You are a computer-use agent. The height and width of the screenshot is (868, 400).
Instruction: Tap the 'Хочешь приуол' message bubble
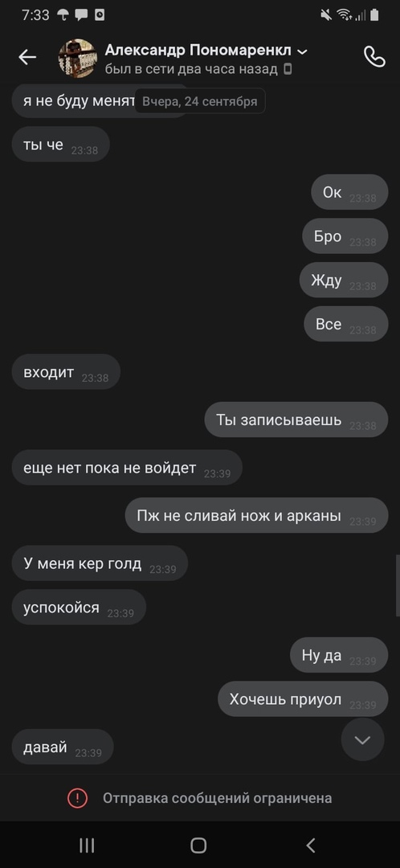click(303, 699)
